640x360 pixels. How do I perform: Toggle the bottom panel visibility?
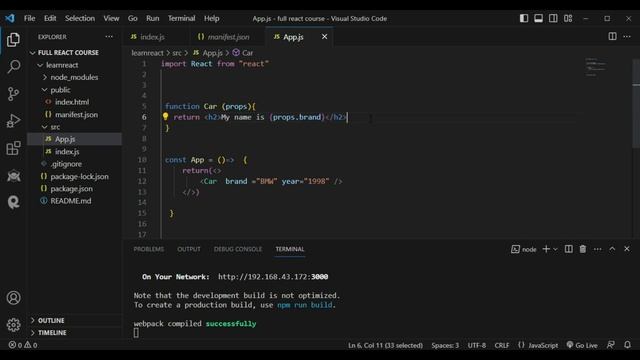tap(538, 18)
